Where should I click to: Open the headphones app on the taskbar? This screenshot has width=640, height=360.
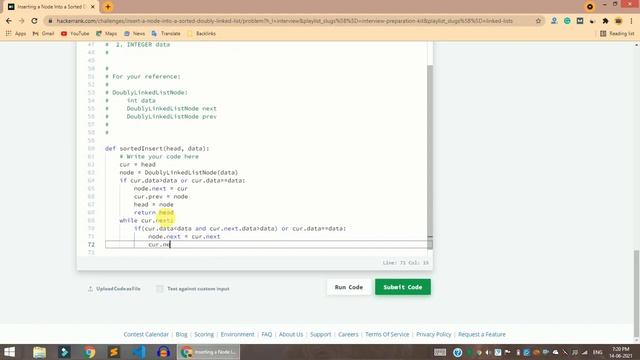coord(164,352)
